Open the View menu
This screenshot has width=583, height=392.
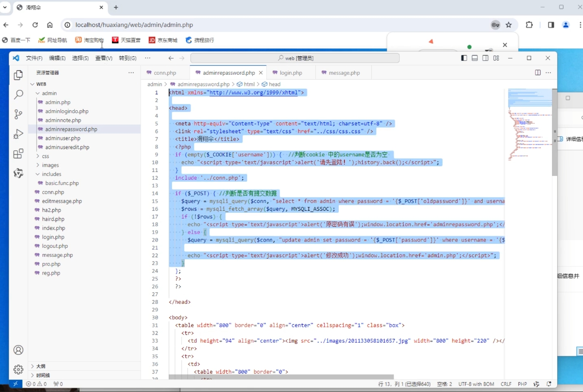coord(104,58)
